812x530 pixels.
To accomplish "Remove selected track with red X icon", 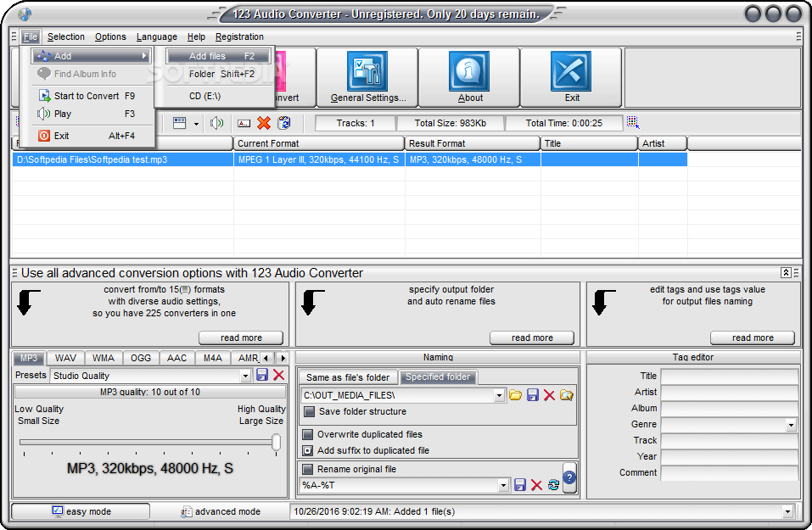I will pos(264,123).
